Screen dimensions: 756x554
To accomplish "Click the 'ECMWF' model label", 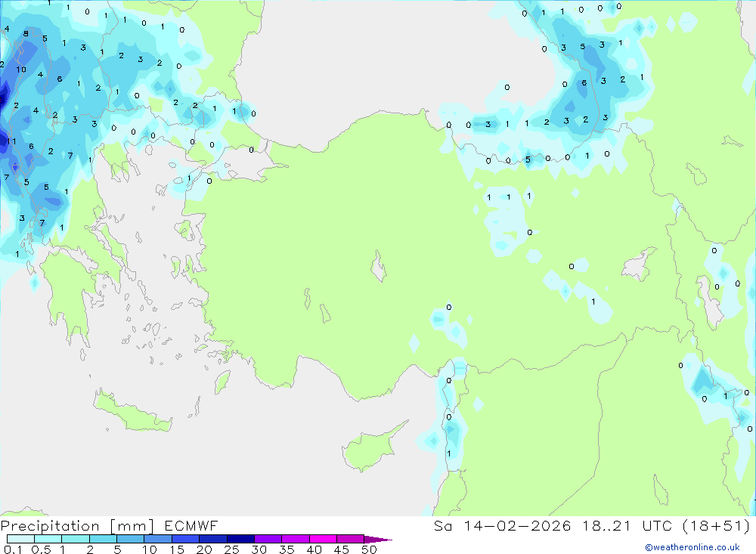I will 191,525.
